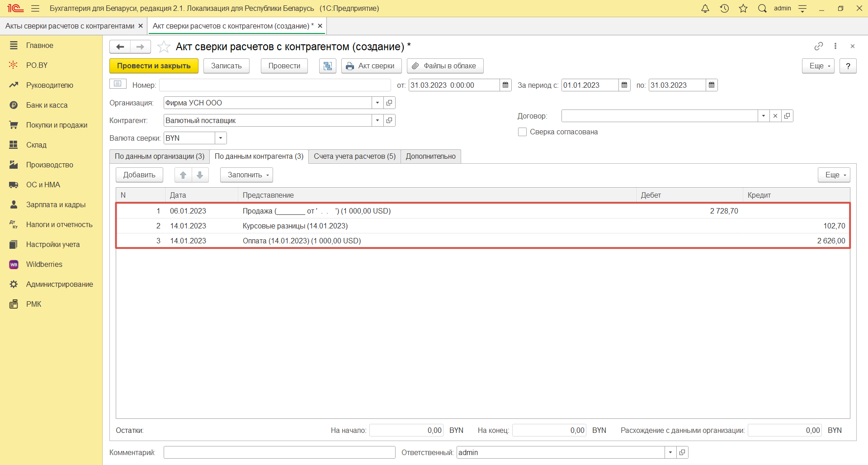Expand the Организация dropdown list
Image resolution: width=868 pixels, height=465 pixels.
point(377,103)
